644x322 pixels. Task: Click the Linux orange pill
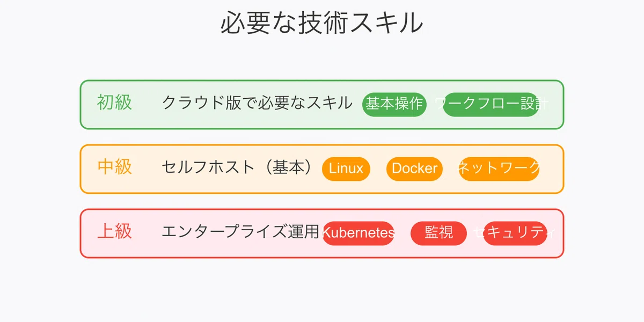[x=346, y=169]
